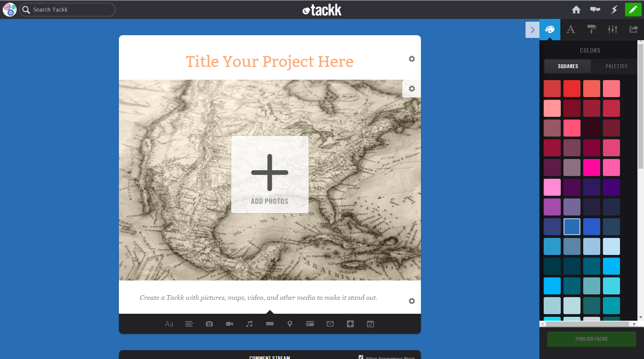Click the Publish Tackk button

[591, 339]
